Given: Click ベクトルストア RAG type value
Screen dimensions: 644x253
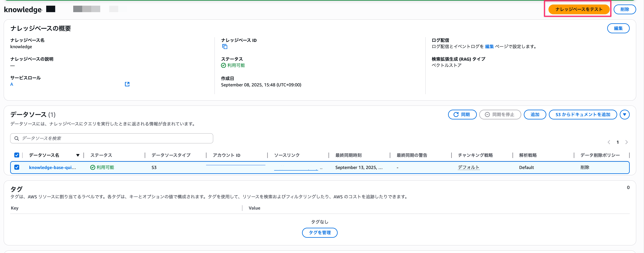Looking at the screenshot, I should pyautogui.click(x=446, y=65).
